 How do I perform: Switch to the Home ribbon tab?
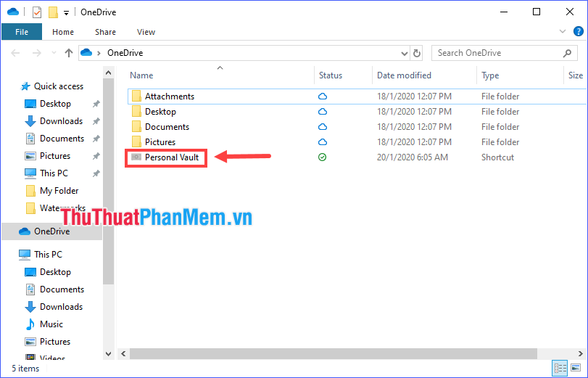click(63, 32)
